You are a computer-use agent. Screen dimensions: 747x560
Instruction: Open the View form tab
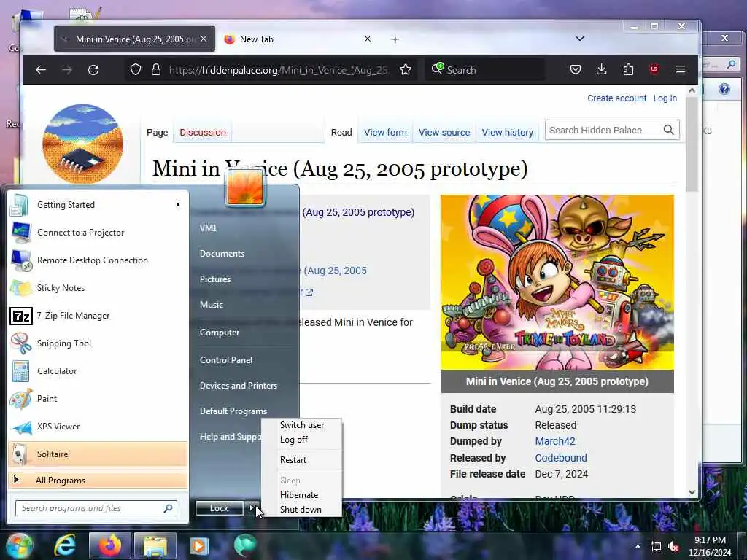[x=385, y=133]
